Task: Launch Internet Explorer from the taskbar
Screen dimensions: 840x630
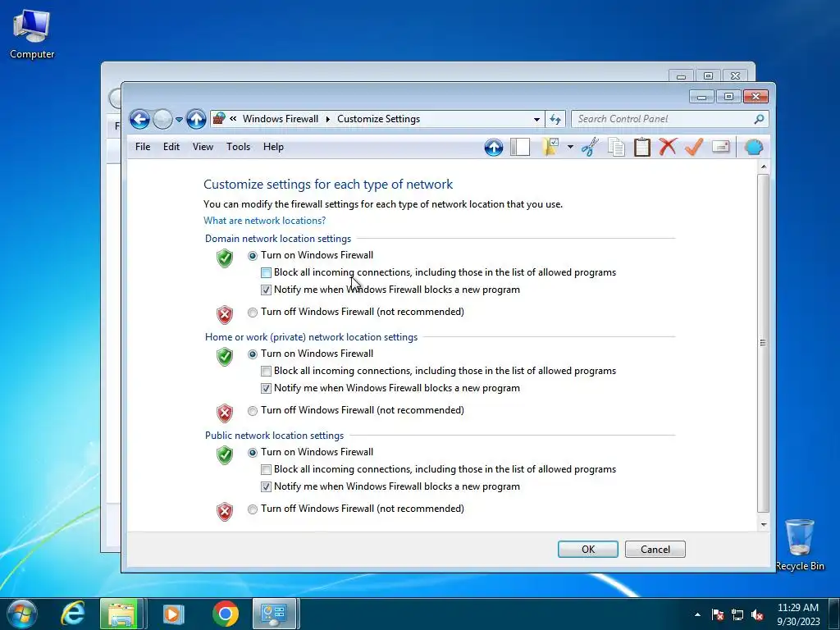Action: [72, 614]
